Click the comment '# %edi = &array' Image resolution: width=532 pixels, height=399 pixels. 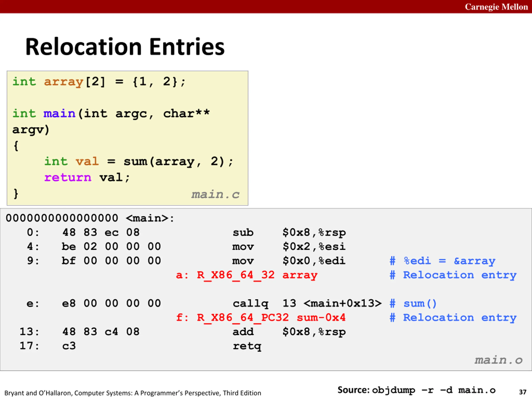coord(442,261)
